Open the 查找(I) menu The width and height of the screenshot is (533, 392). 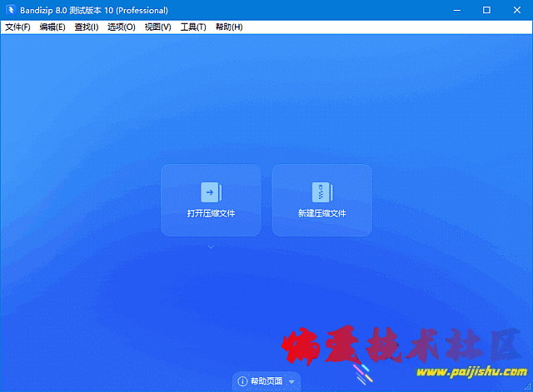(x=87, y=27)
